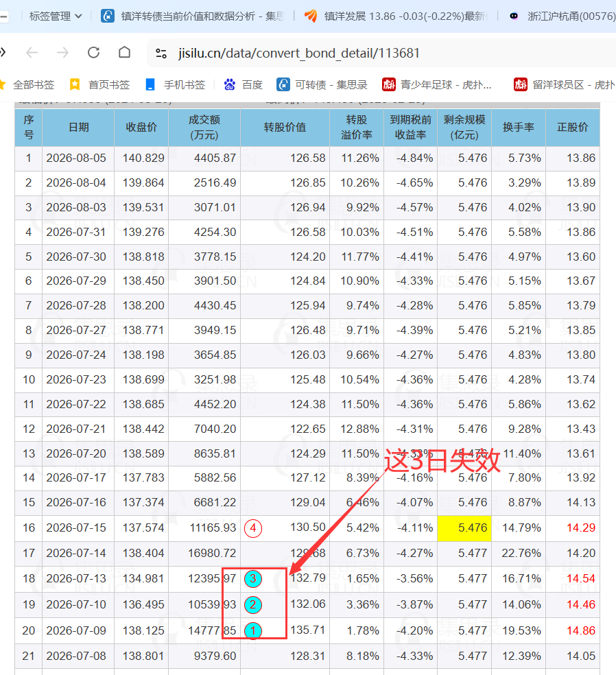Select stock price 13.79
The image size is (616, 675).
click(581, 305)
